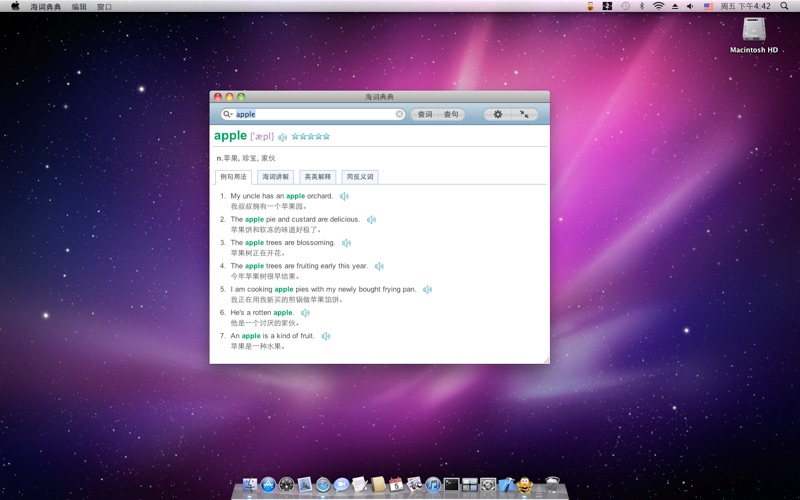
Task: Switch to the 海词讲解 tab
Action: tap(276, 177)
